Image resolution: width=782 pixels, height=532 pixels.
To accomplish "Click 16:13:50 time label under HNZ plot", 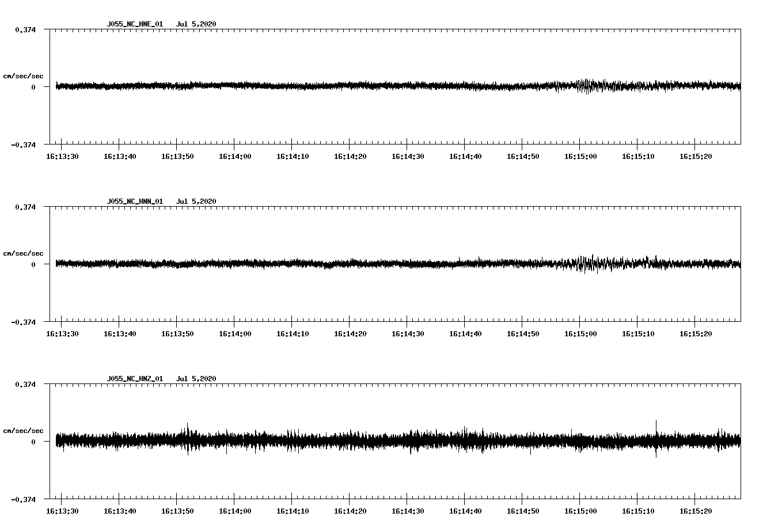I will [x=177, y=511].
